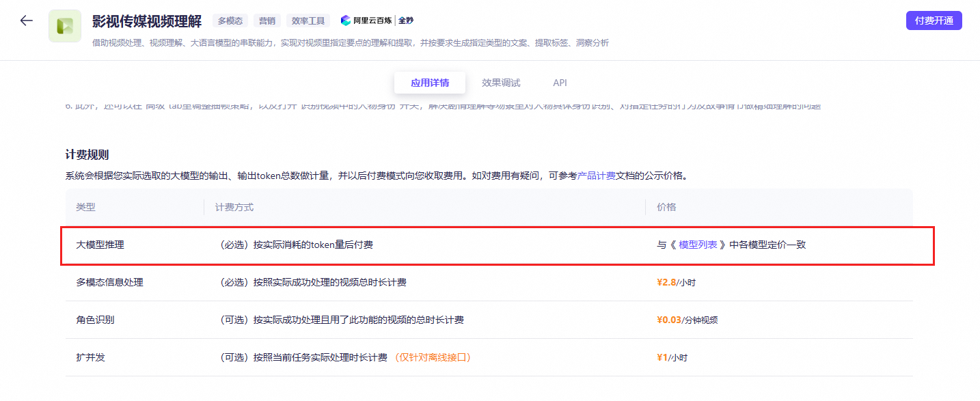Click the 全妙 brand text
This screenshot has height=401, width=980.
pos(406,20)
